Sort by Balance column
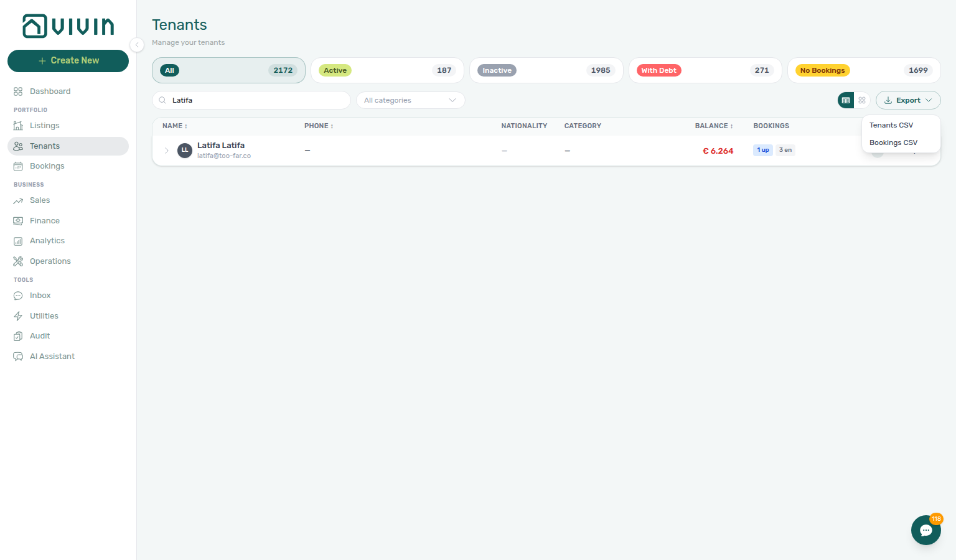The height and width of the screenshot is (560, 956). coord(714,126)
